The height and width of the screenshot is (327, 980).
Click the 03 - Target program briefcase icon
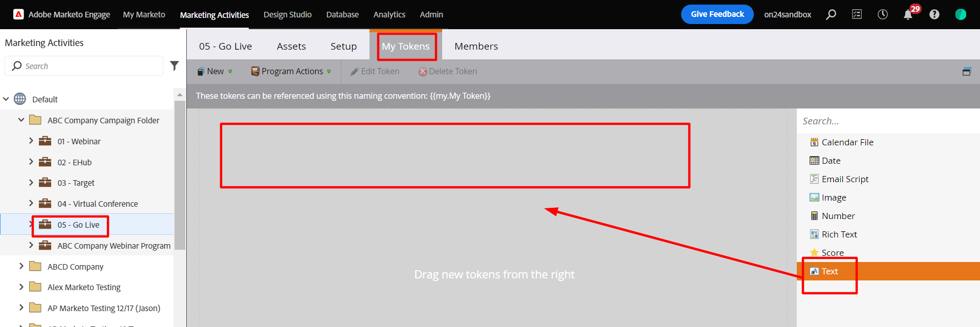(45, 182)
